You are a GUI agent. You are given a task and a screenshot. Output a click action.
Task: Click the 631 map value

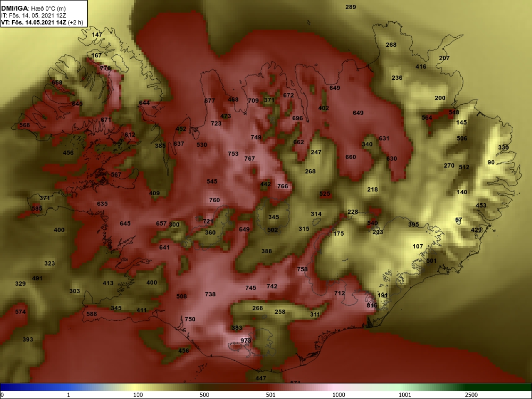click(x=384, y=138)
